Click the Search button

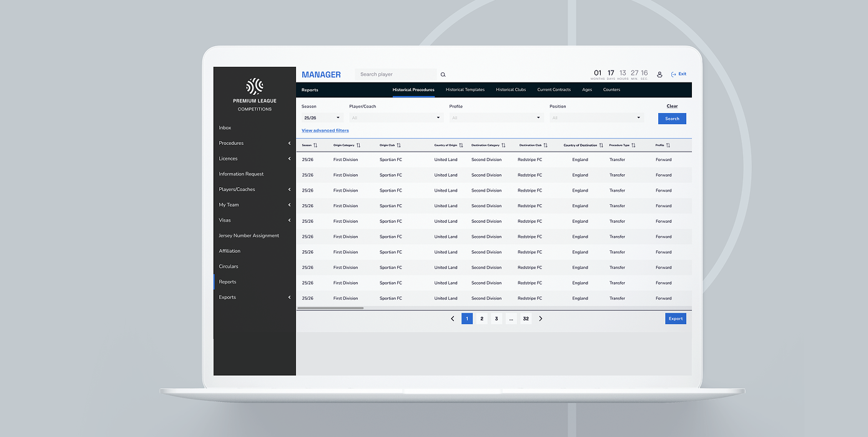pyautogui.click(x=671, y=119)
